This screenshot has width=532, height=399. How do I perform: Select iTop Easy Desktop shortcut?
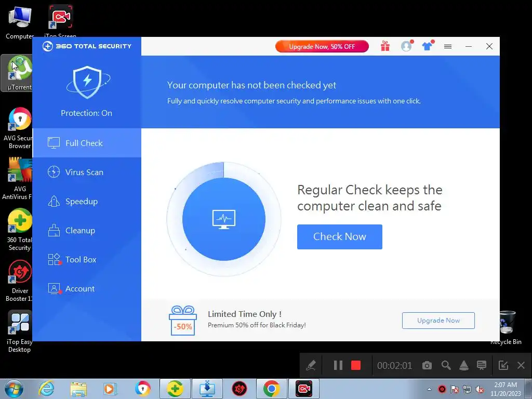pyautogui.click(x=19, y=331)
